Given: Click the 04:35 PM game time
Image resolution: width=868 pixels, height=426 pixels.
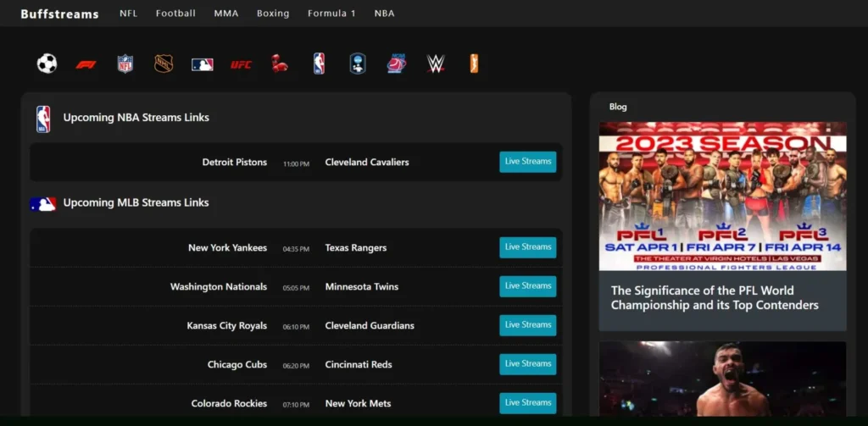Looking at the screenshot, I should pyautogui.click(x=296, y=250).
